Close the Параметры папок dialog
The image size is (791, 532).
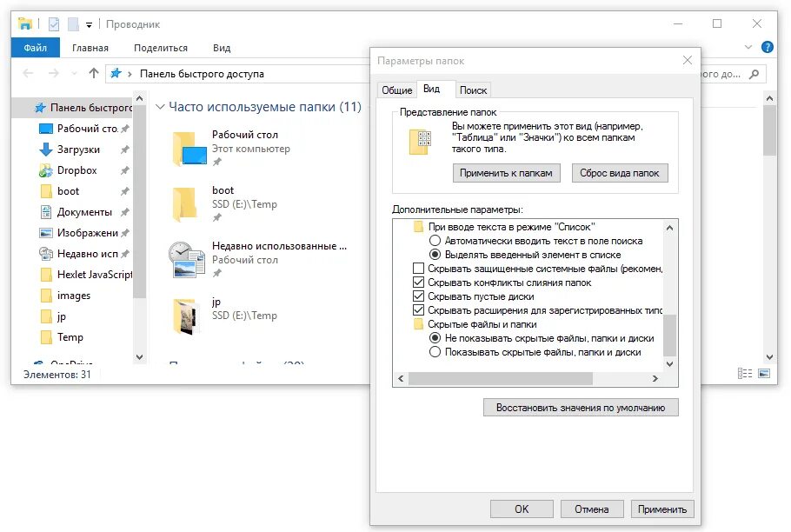687,61
